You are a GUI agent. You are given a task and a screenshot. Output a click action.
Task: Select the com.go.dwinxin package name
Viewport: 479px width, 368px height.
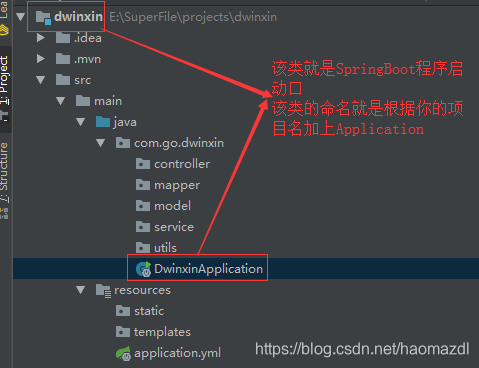coord(179,143)
